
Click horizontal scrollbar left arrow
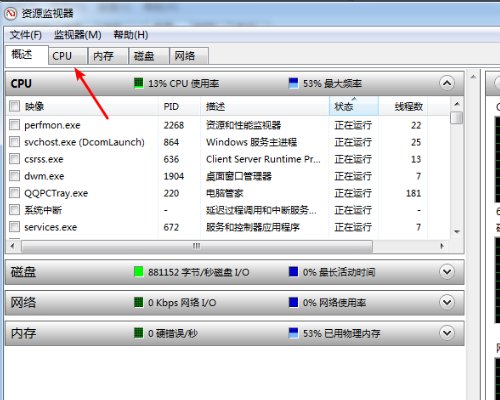[x=13, y=246]
